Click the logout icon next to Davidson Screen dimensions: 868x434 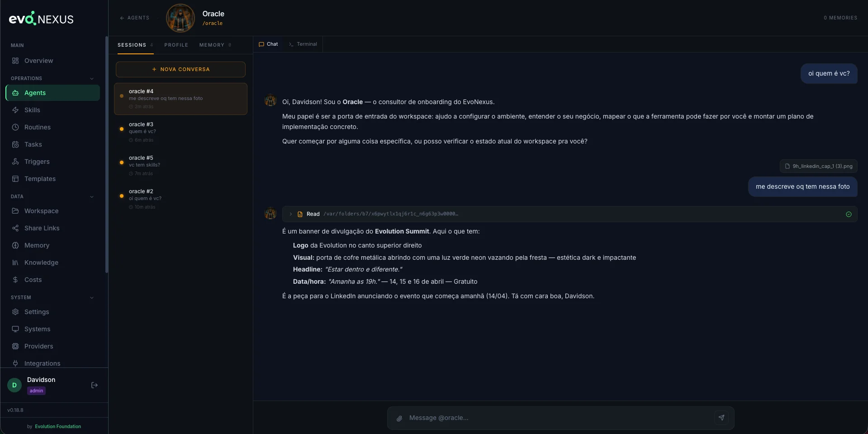(95, 385)
